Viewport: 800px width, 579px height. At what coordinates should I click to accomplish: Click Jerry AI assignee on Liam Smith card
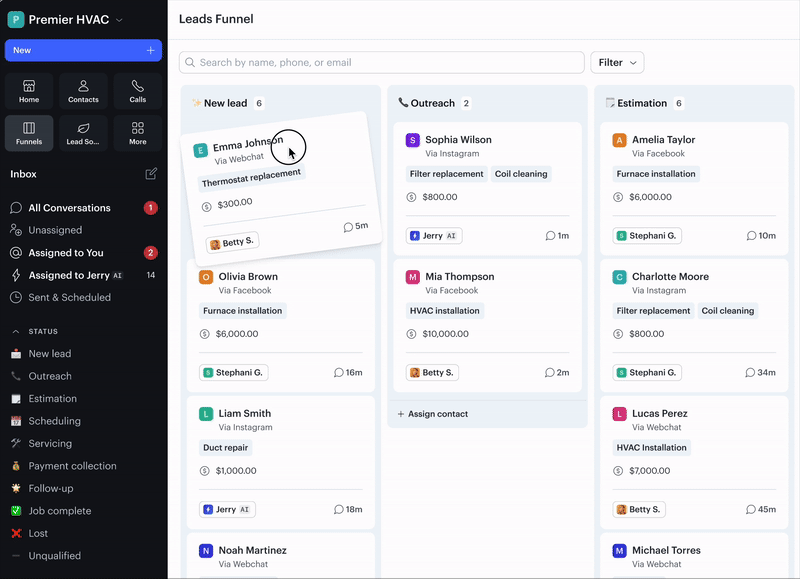click(227, 509)
